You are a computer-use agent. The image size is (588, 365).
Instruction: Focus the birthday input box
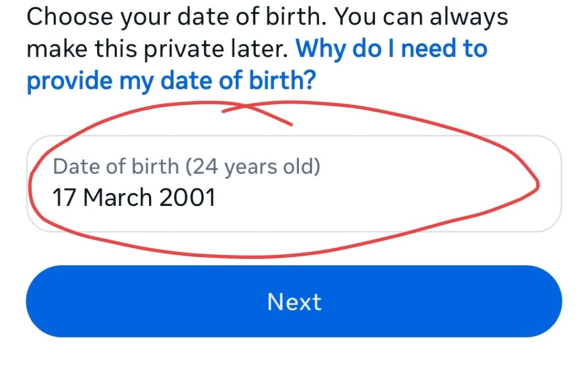(x=294, y=183)
